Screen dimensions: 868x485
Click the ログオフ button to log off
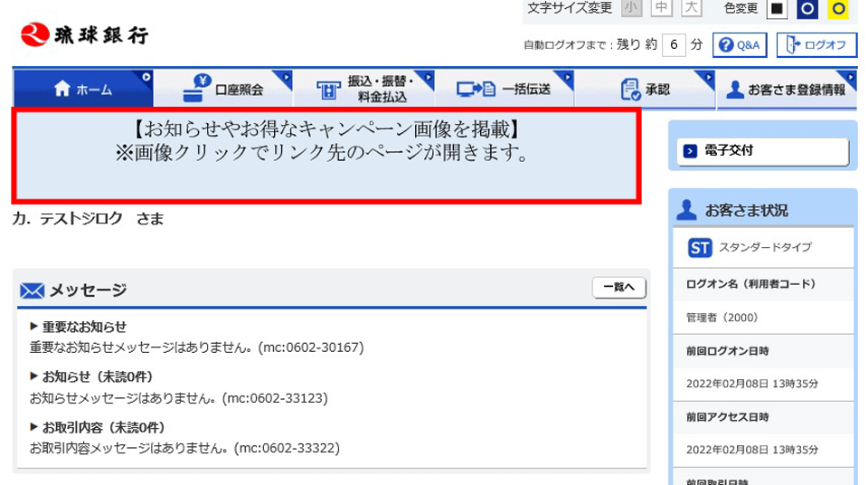click(x=816, y=44)
